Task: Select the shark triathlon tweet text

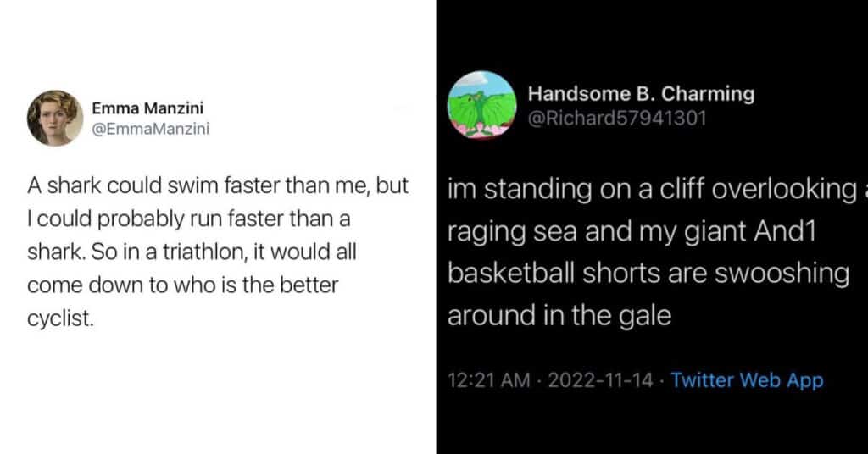Action: click(x=218, y=252)
